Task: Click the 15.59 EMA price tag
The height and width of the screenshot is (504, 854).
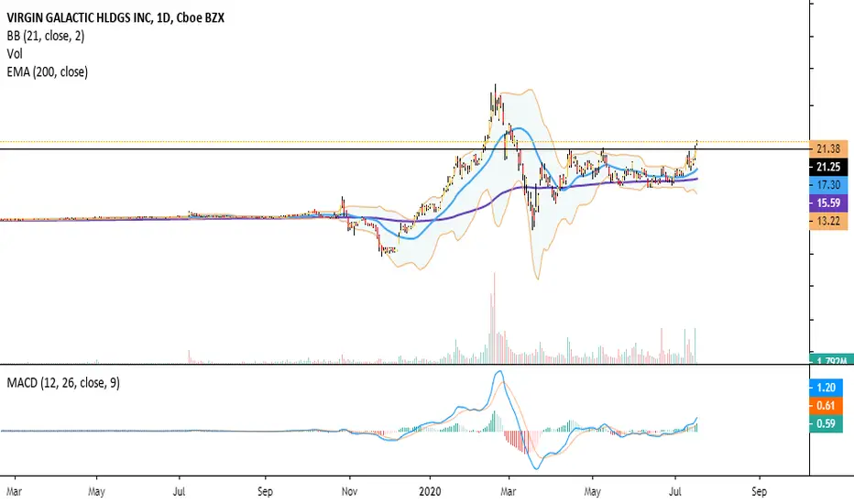Action: click(x=828, y=203)
